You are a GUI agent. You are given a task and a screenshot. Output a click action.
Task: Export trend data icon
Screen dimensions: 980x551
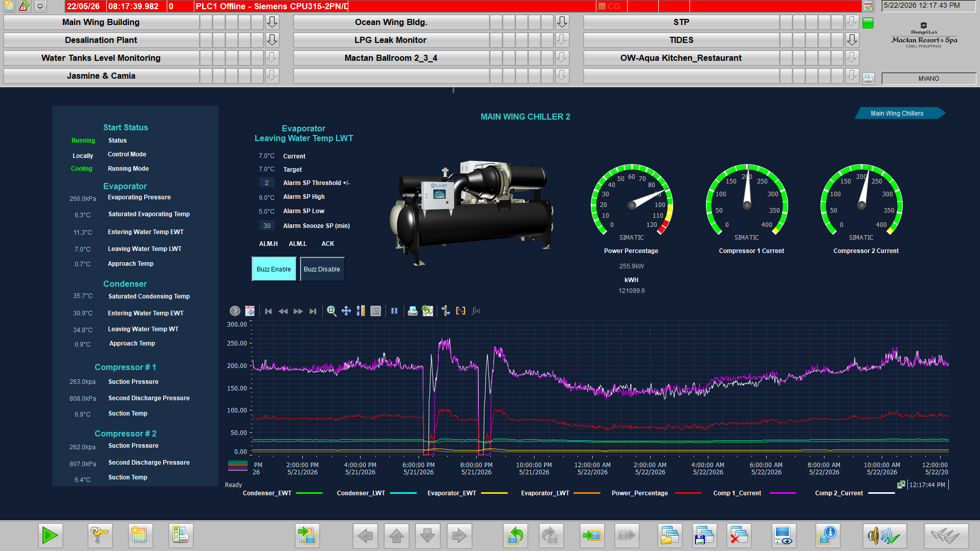[x=428, y=311]
